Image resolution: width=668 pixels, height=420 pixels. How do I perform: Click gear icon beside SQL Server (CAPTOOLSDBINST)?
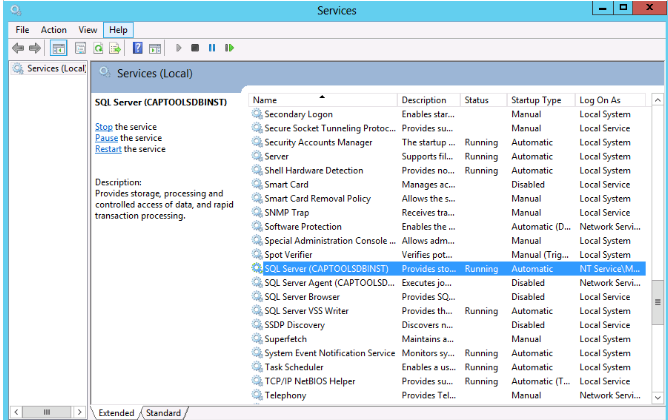[257, 268]
